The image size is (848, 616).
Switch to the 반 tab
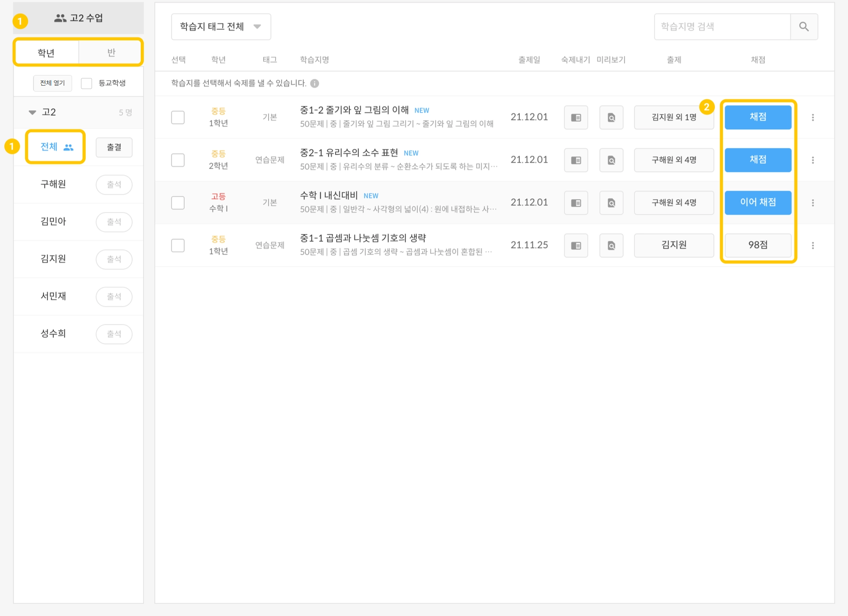click(x=111, y=53)
